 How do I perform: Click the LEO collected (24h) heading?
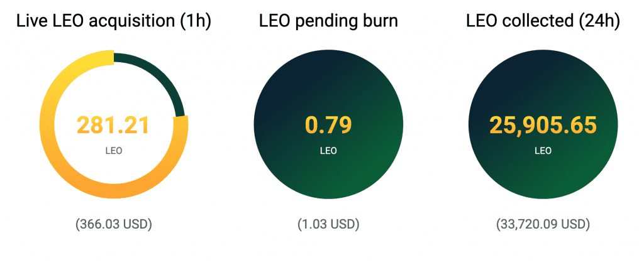click(543, 22)
